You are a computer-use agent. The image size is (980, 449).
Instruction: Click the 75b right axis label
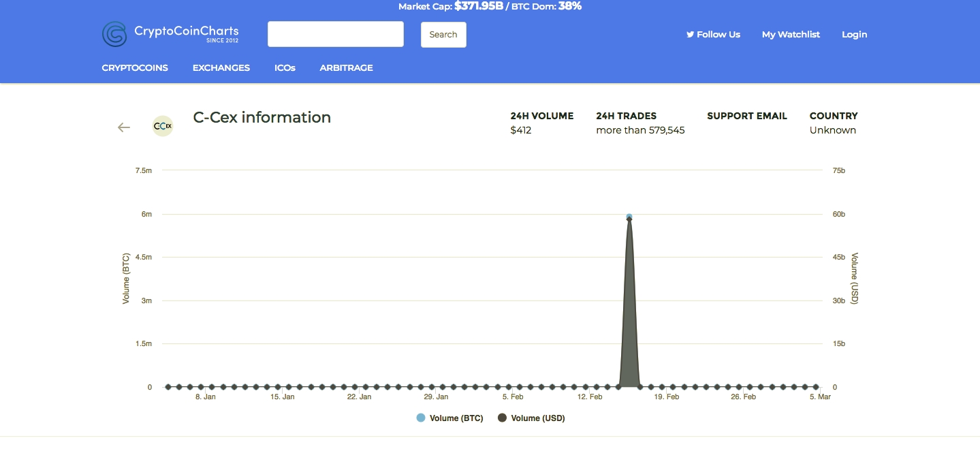click(x=839, y=170)
